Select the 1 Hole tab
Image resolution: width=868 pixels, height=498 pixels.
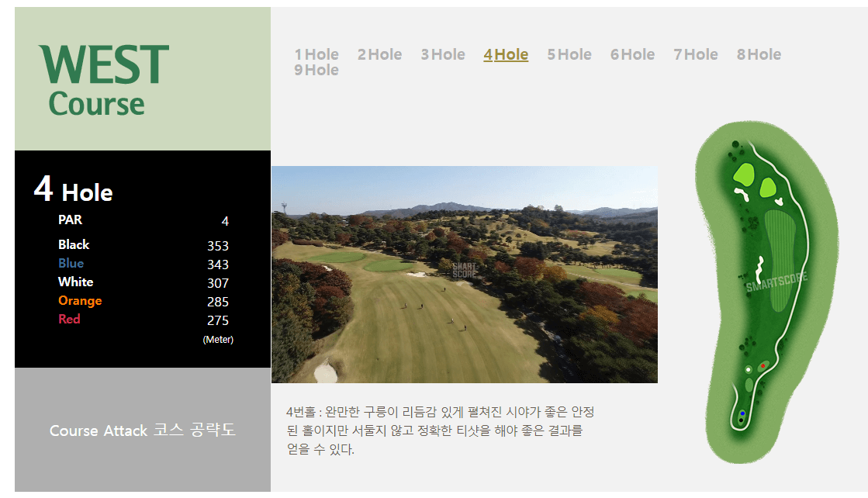point(316,54)
